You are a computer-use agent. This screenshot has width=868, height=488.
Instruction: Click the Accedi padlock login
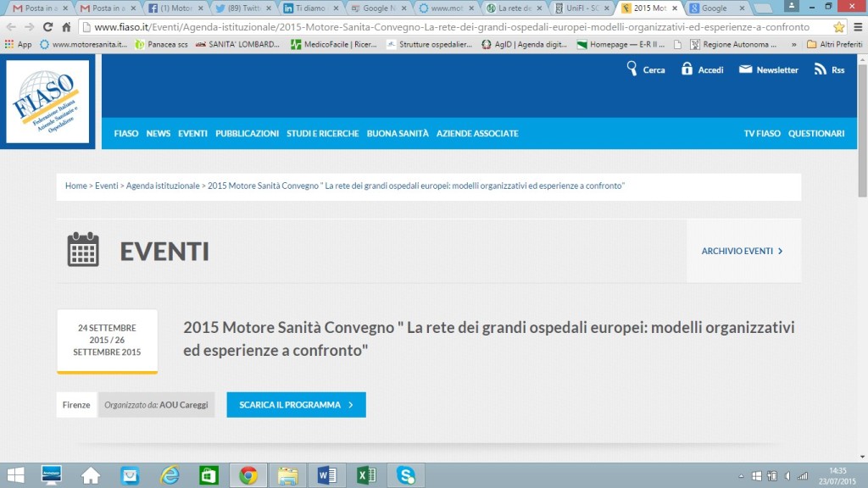[x=702, y=69]
